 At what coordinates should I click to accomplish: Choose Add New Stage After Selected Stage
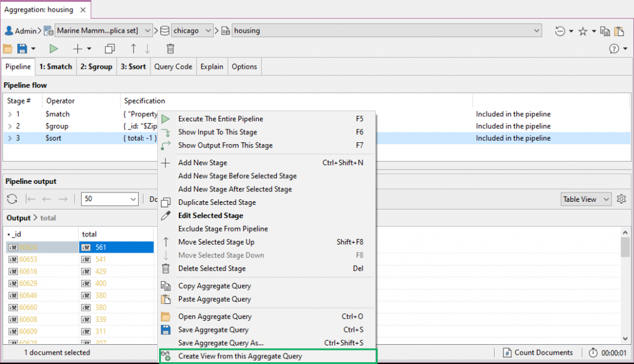267,189
